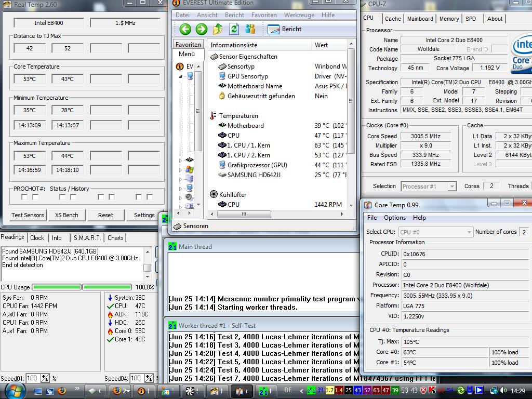Show hidden tray icons with taskbar chevron
This screenshot has height=399, width=532.
pos(301,391)
